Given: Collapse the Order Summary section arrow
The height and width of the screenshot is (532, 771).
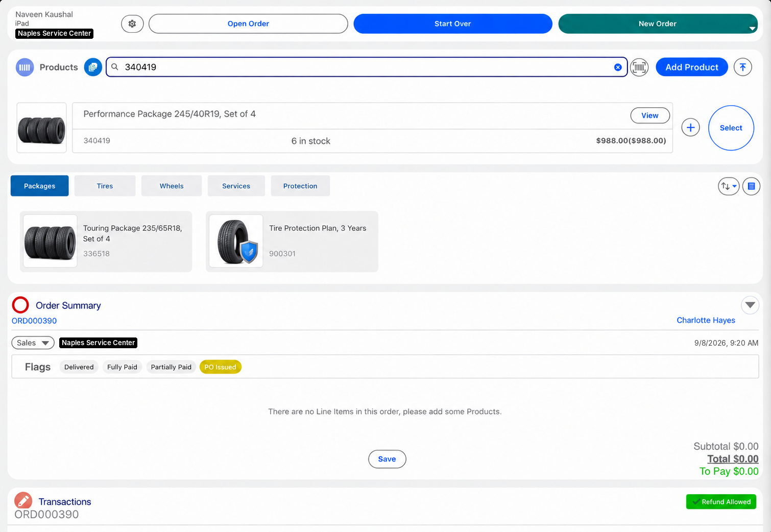Looking at the screenshot, I should (x=750, y=305).
